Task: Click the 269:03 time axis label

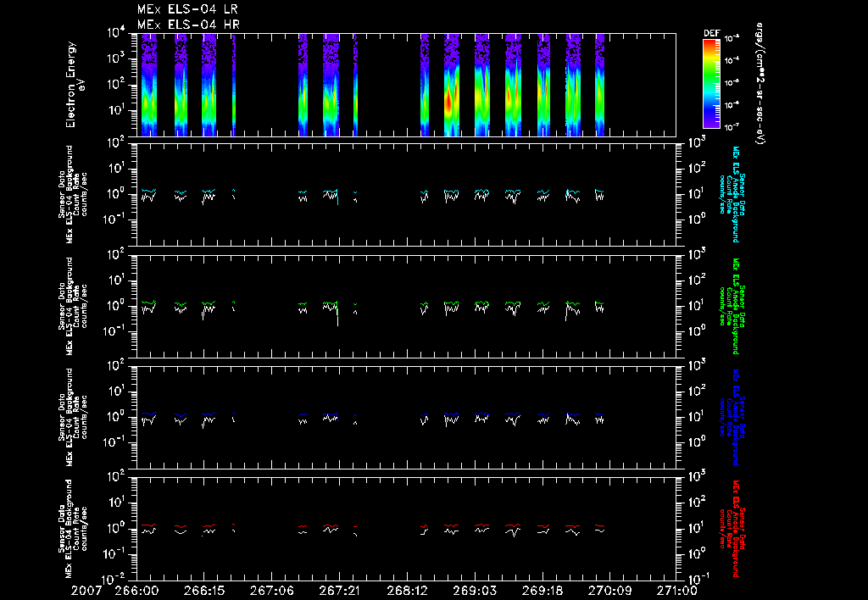Action: pyautogui.click(x=475, y=591)
